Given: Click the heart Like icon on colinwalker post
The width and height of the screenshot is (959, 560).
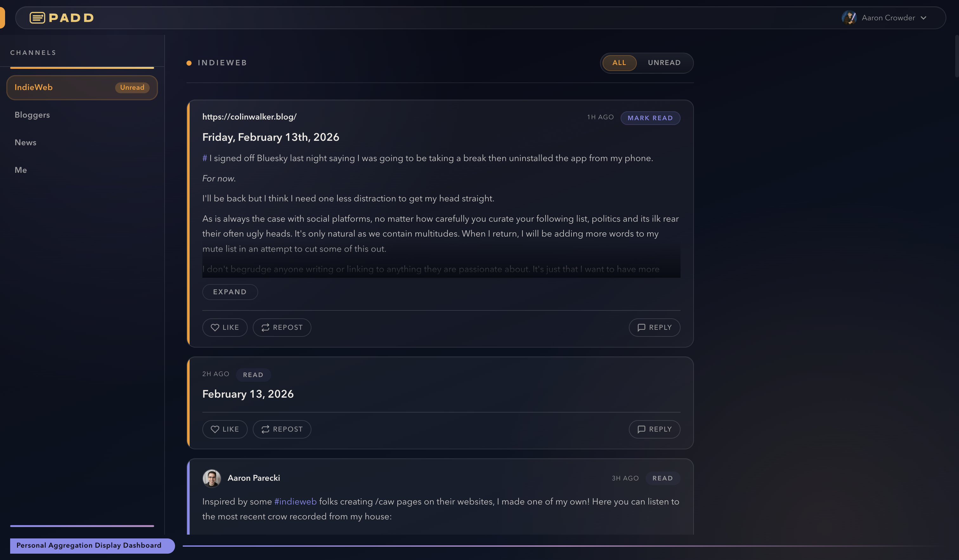Looking at the screenshot, I should click(x=215, y=328).
